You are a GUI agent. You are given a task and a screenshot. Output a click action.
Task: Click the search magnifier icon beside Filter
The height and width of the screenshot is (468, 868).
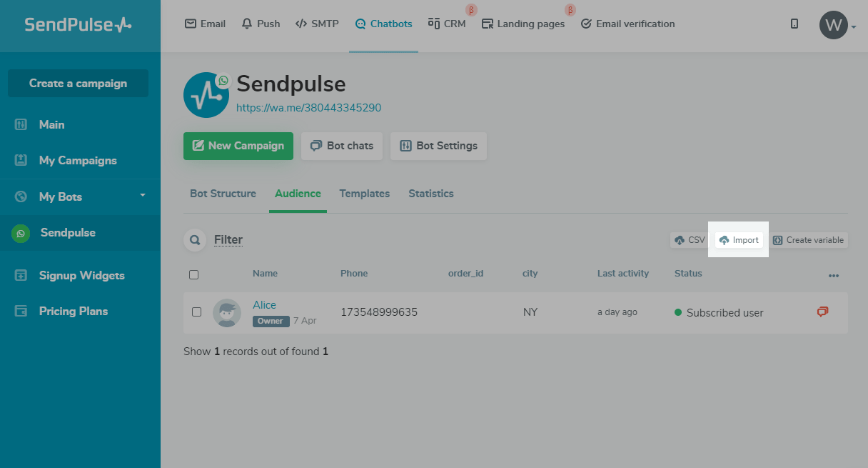[x=194, y=240]
